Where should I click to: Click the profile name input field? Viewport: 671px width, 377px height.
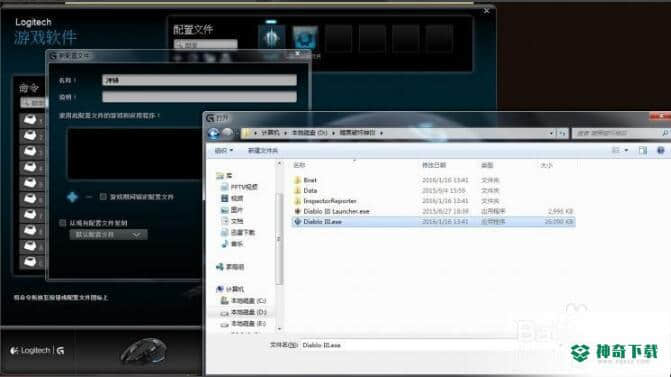click(199, 80)
